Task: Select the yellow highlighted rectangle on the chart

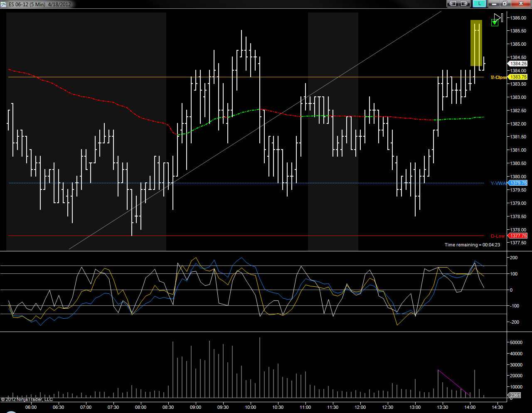Action: point(476,43)
